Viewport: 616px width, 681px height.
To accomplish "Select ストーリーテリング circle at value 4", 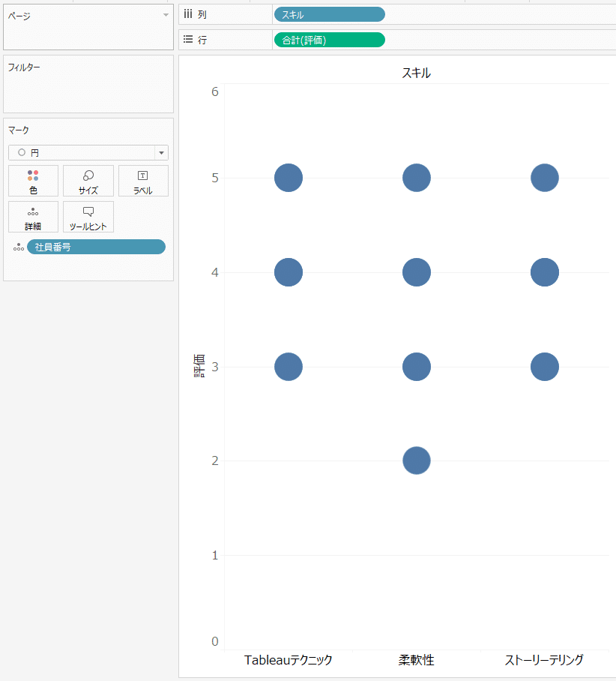I will [x=544, y=272].
